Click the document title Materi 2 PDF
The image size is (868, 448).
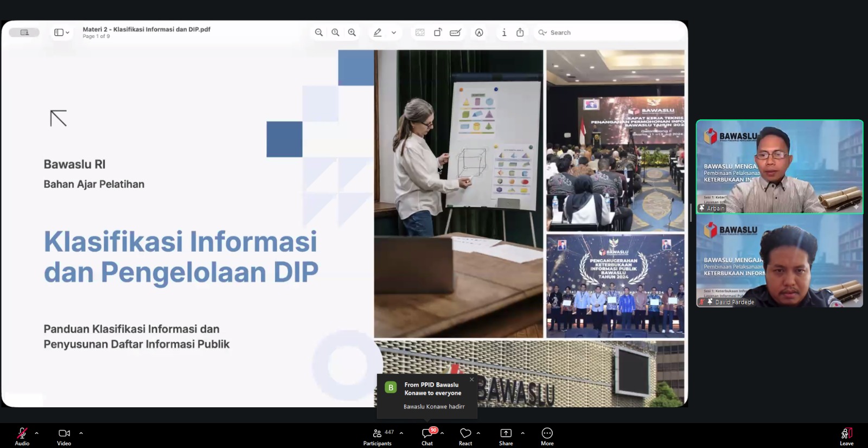click(146, 29)
